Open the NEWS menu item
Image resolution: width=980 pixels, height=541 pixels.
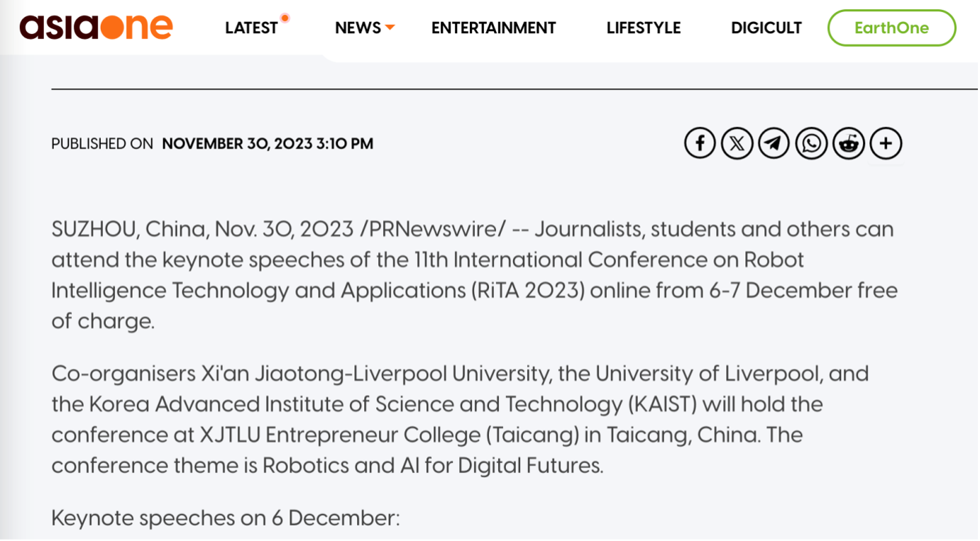[358, 28]
